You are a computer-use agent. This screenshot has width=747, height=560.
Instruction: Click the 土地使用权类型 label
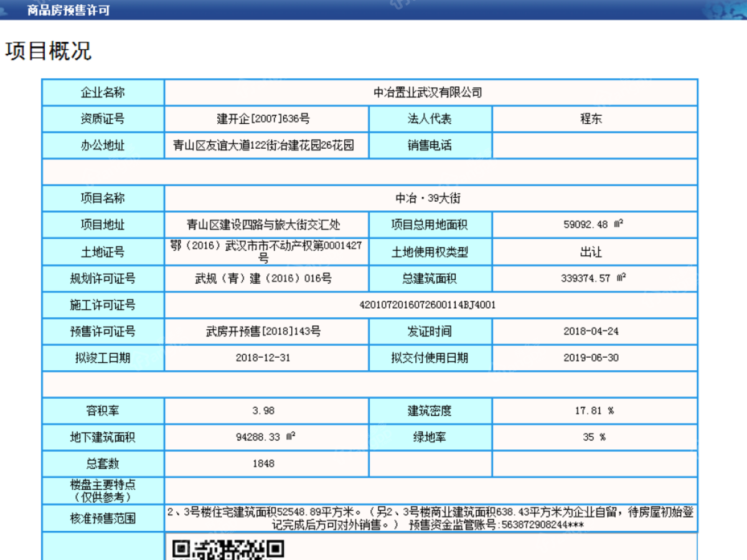point(430,252)
